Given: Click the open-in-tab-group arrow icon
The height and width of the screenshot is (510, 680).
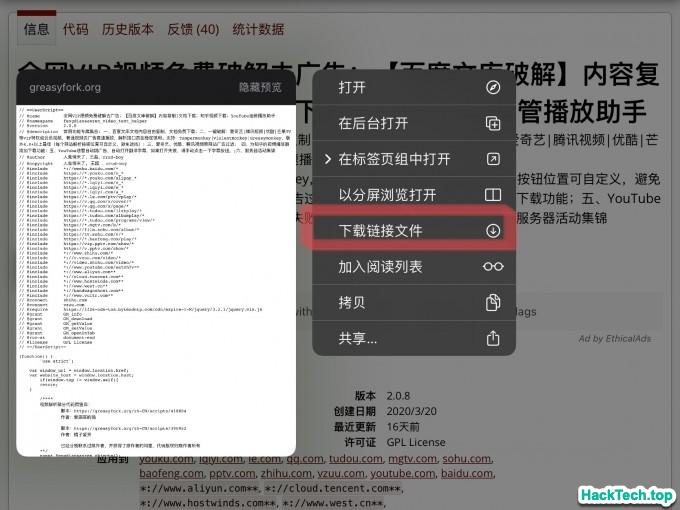Looking at the screenshot, I should (493, 159).
